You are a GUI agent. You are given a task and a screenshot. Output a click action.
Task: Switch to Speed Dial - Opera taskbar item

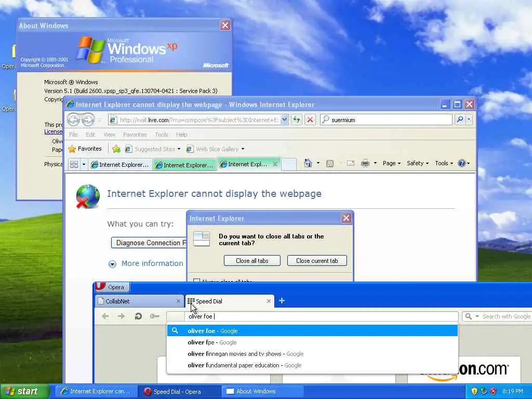point(180,391)
